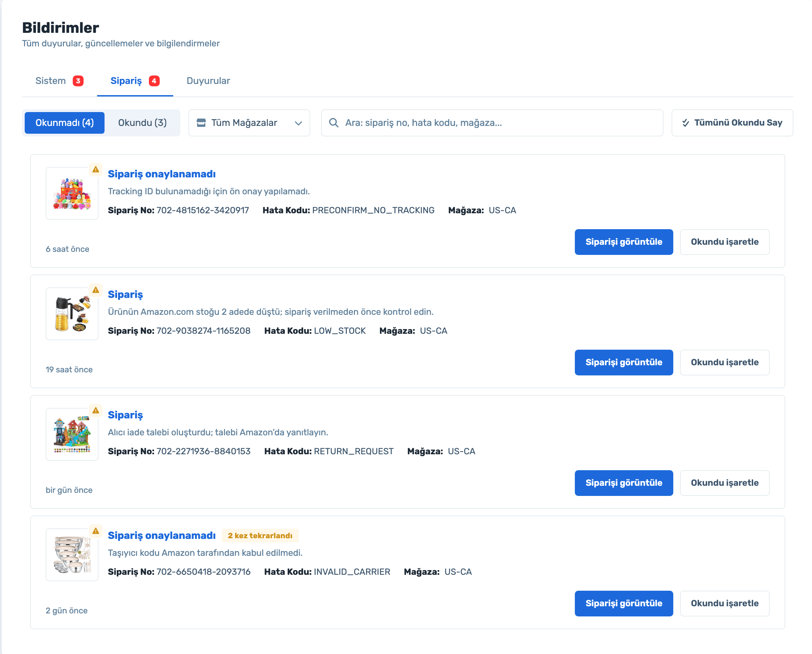Click the warning icon on the INVALID_CARRIER notification
The width and height of the screenshot is (812, 654).
[x=96, y=531]
